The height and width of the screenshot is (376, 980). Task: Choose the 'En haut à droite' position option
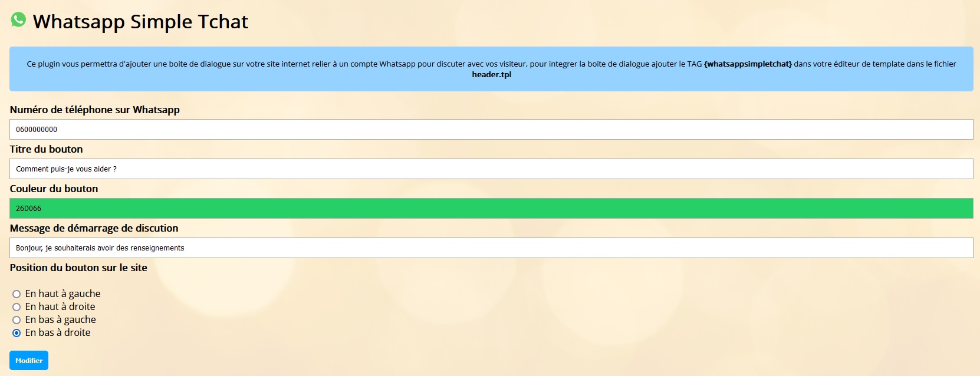point(17,307)
